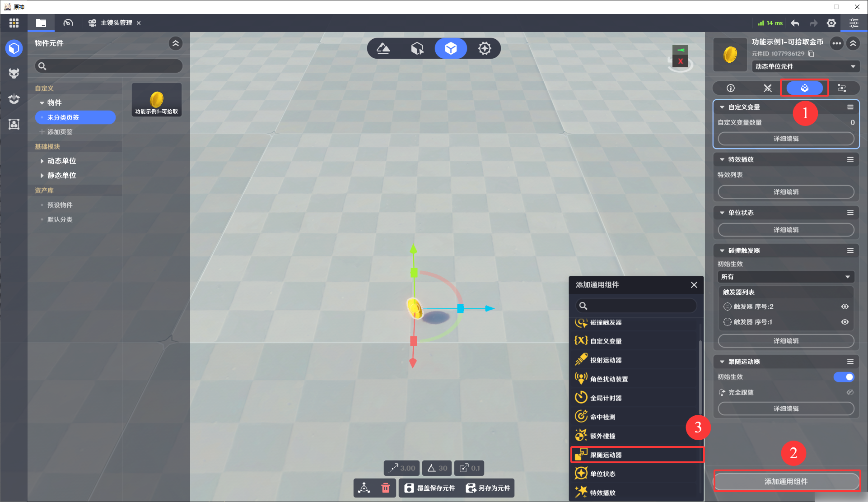Click the terrain editing mode icon
The height and width of the screenshot is (502, 868).
pyautogui.click(x=383, y=48)
